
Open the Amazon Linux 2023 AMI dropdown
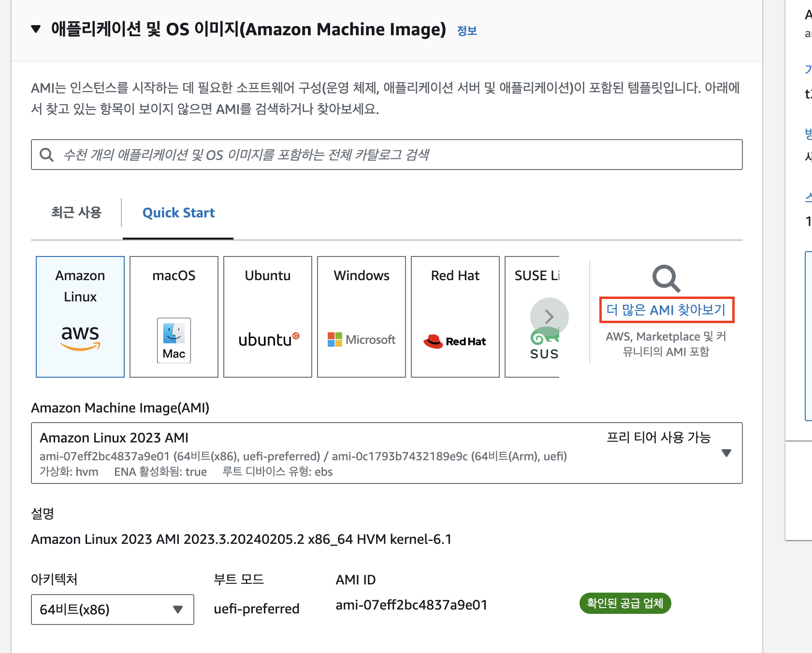click(x=387, y=453)
